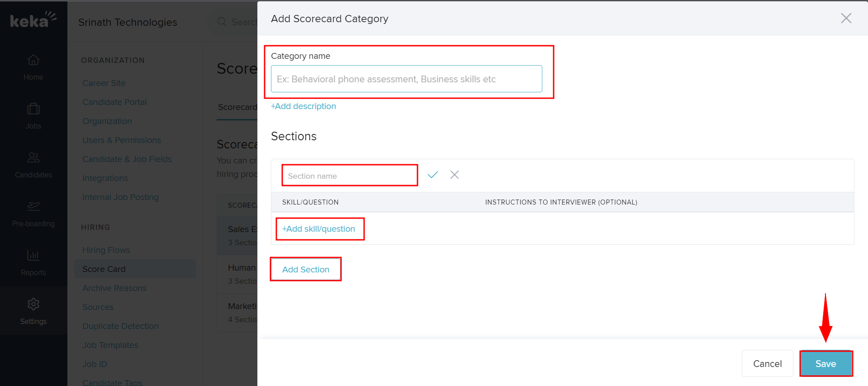The image size is (868, 386).
Task: Confirm section name with checkmark icon
Action: 433,175
